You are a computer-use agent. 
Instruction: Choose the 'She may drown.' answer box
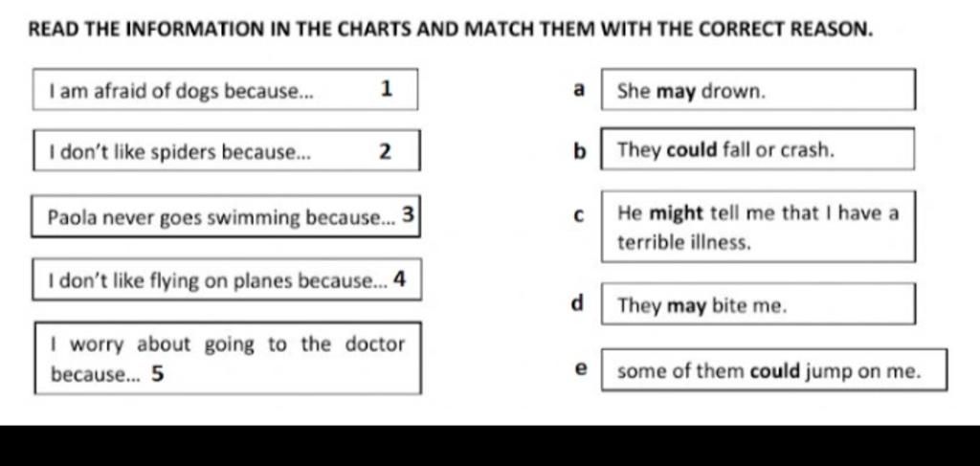(758, 92)
